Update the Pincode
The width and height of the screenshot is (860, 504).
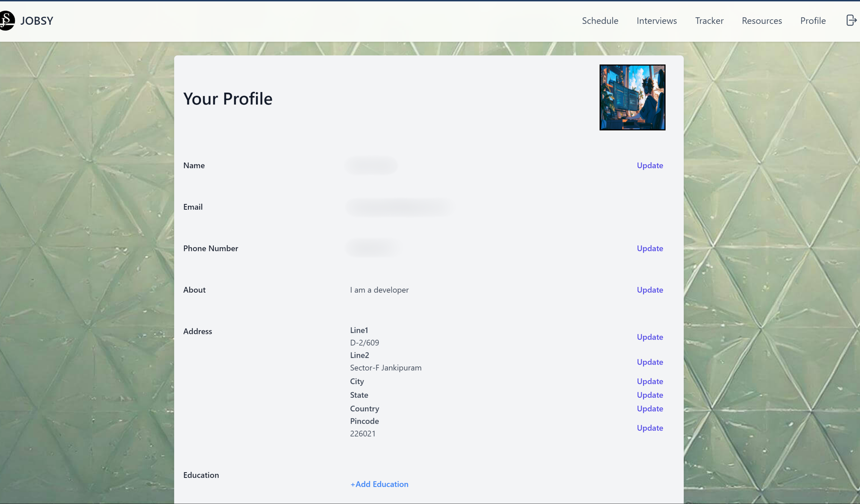649,428
